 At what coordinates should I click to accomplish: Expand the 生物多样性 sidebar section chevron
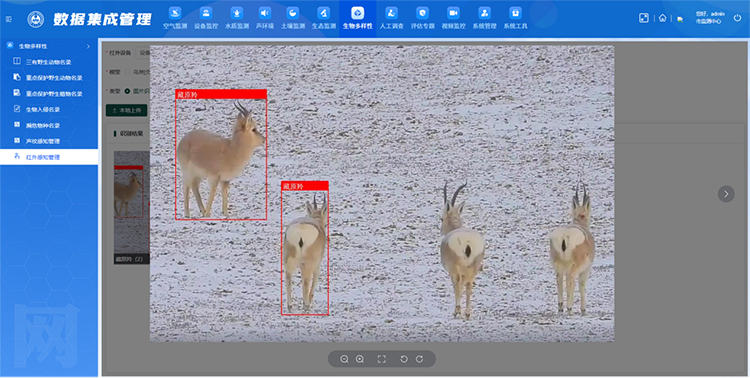(88, 46)
